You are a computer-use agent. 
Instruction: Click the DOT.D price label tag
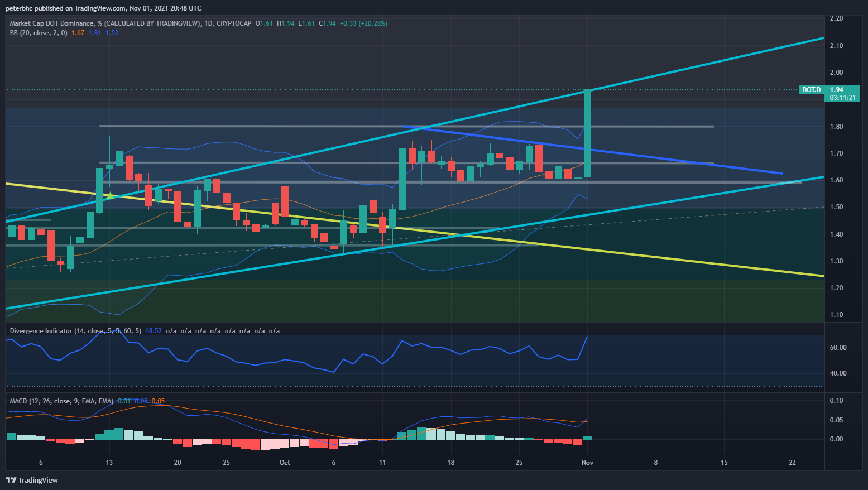pyautogui.click(x=812, y=90)
